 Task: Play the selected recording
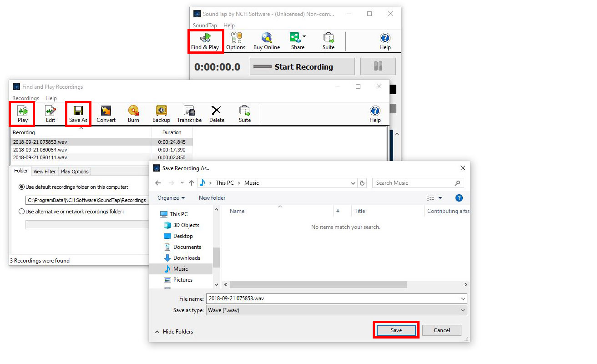point(22,113)
